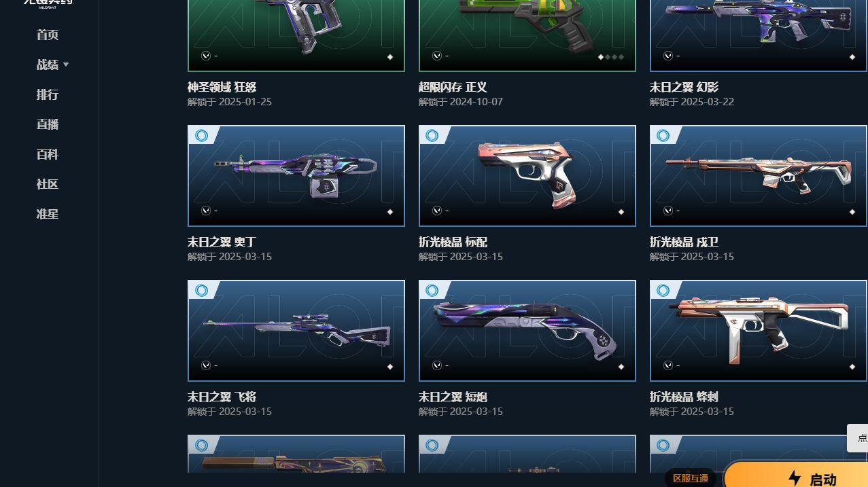Open the 末日之翼 幻影 skin thumbnail
Viewport: 868px width, 487px height.
(759, 35)
